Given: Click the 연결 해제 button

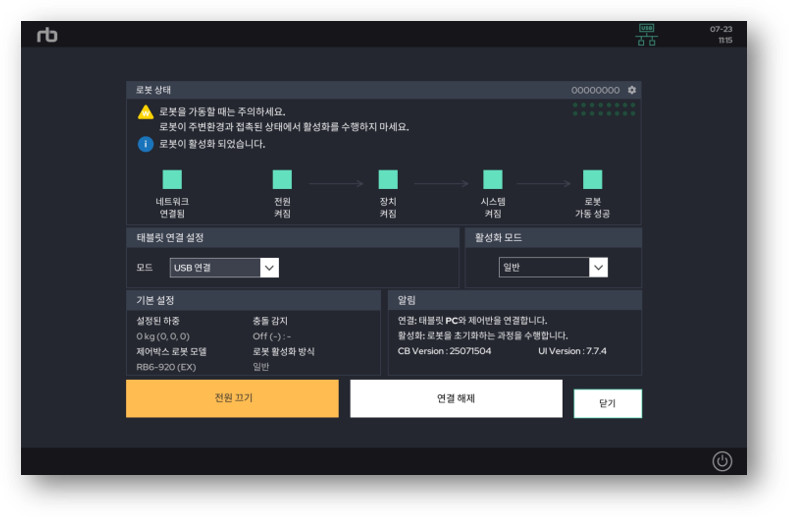Looking at the screenshot, I should coord(456,398).
